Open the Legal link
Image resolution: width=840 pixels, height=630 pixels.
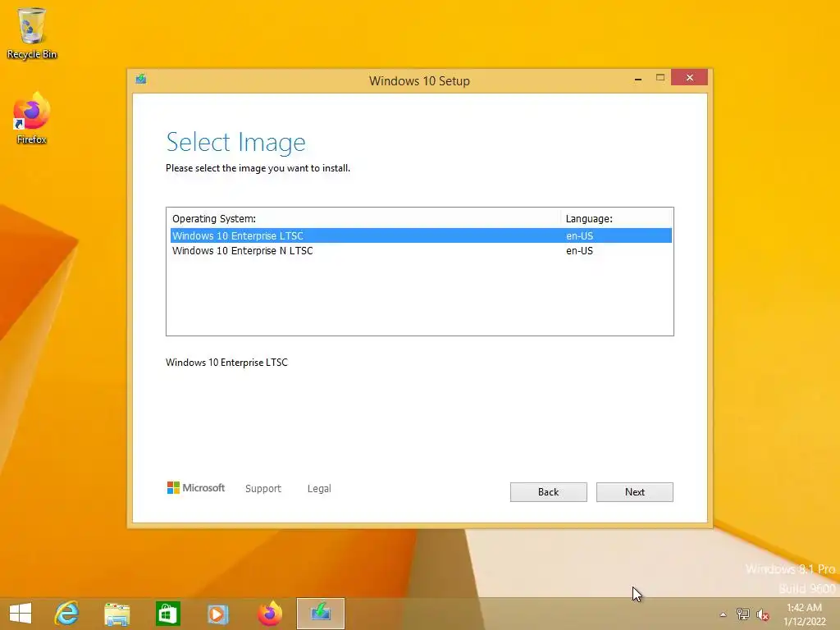(x=319, y=489)
